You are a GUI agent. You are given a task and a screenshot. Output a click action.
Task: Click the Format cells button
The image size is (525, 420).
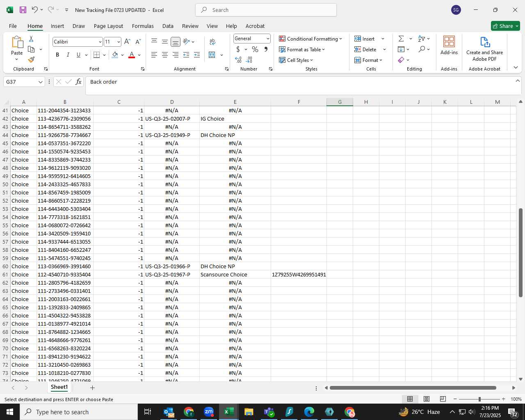click(368, 60)
